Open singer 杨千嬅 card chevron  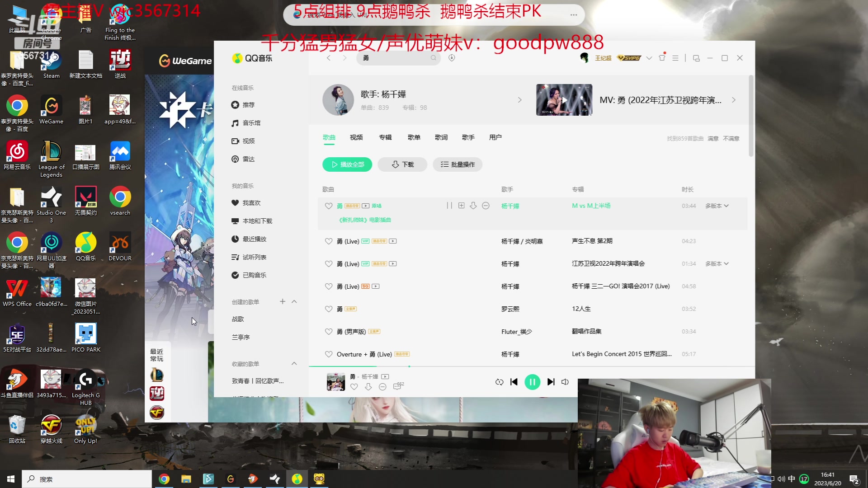520,100
